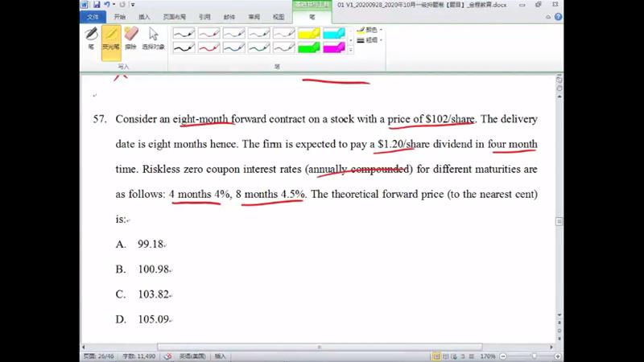Image resolution: width=644 pixels, height=362 pixels.
Task: Choose the yellow highlighter pen swatch
Action: point(308,34)
